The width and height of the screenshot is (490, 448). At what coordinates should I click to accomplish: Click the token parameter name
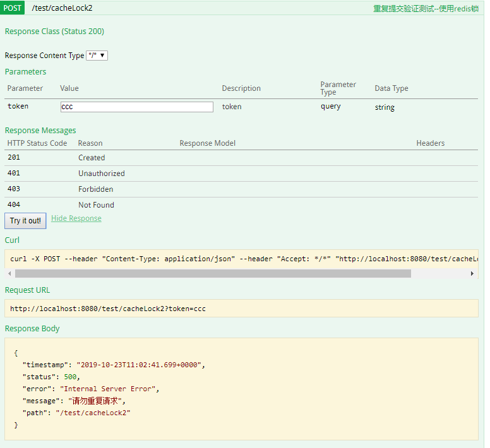coord(18,106)
